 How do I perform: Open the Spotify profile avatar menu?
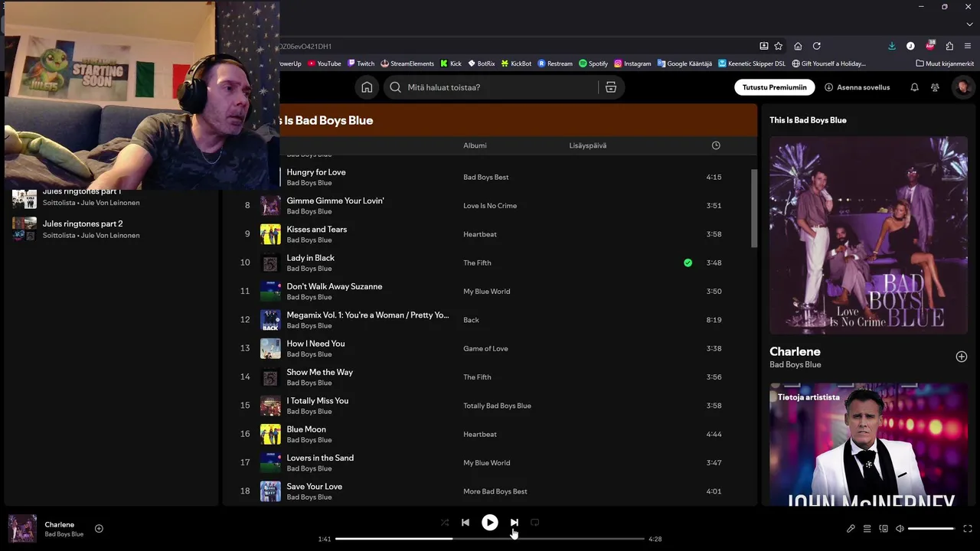(962, 87)
